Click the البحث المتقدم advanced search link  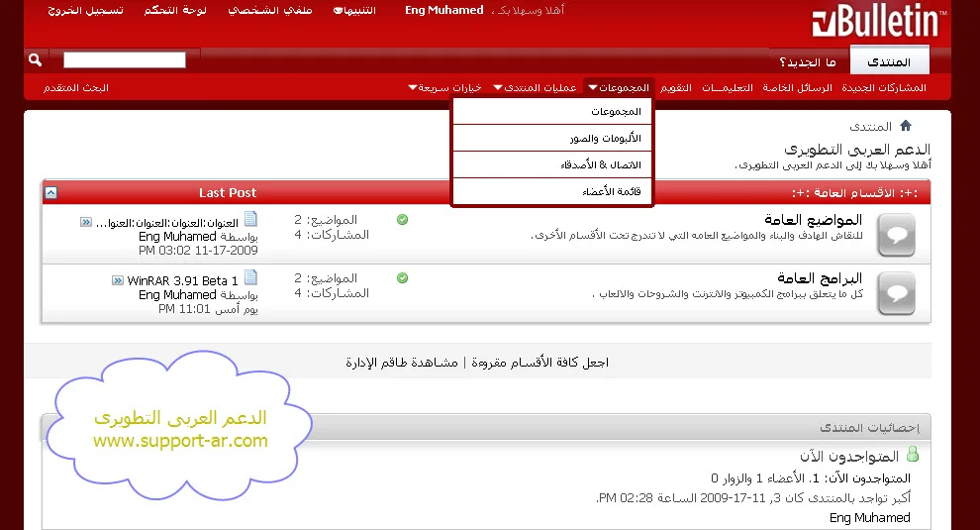[x=76, y=87]
